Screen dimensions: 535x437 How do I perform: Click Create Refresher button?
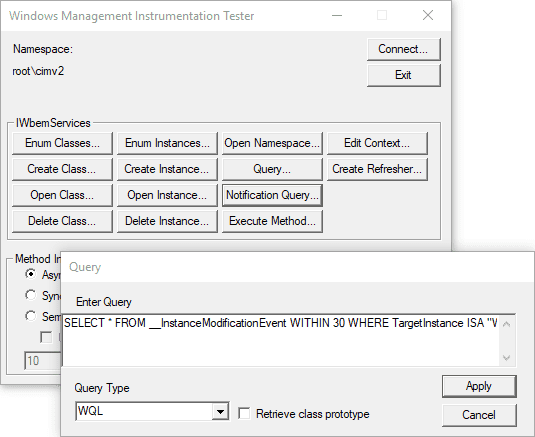[377, 169]
